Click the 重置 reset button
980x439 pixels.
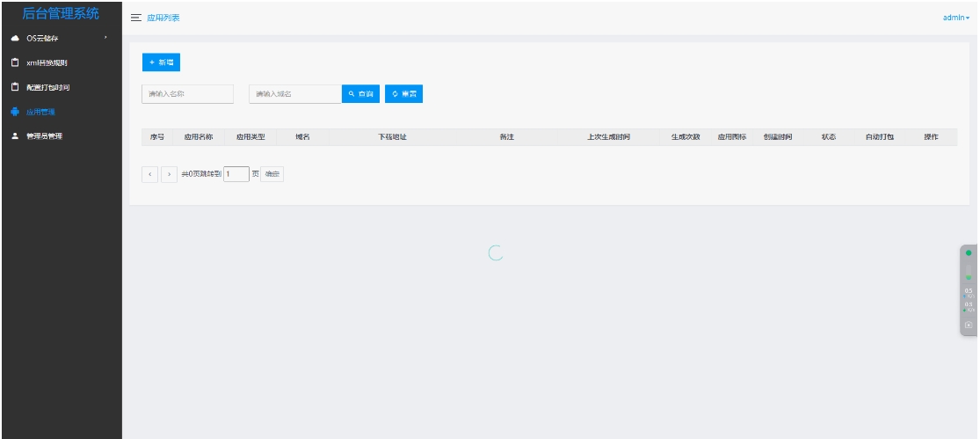click(x=403, y=94)
